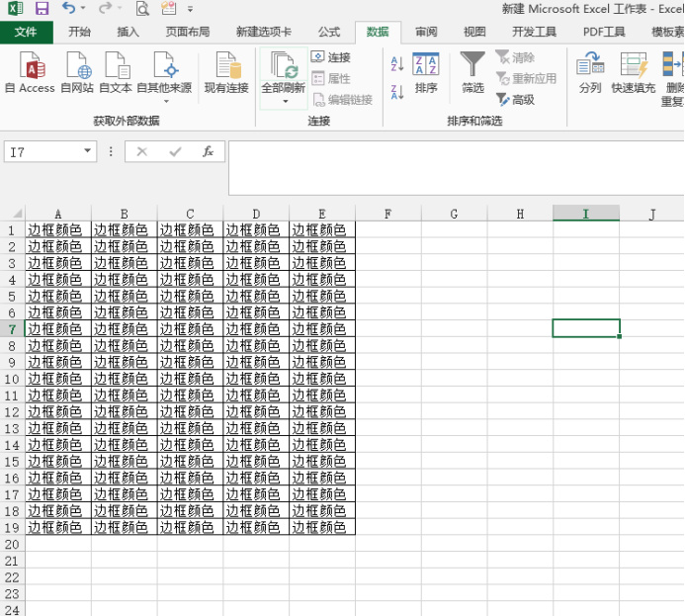Open the Name Box dropdown arrow

pyautogui.click(x=87, y=151)
